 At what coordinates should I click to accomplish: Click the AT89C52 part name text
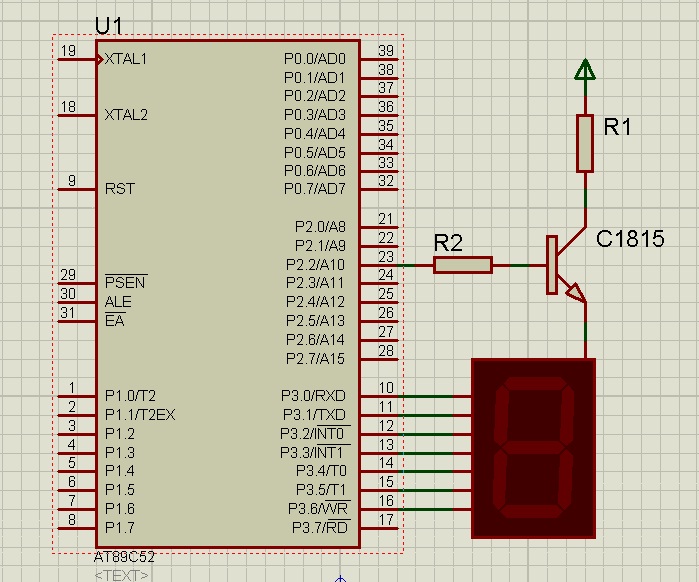click(124, 557)
